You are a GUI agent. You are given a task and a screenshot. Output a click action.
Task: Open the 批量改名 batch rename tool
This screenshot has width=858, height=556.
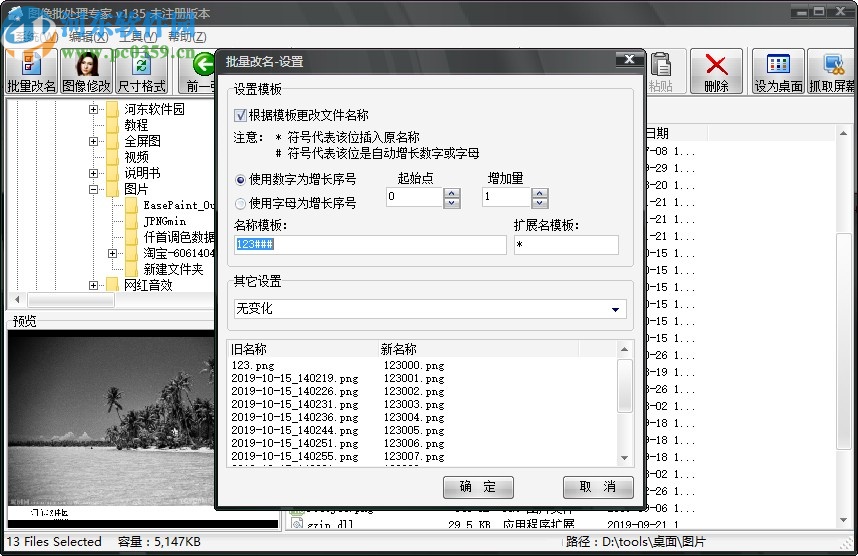click(x=31, y=71)
